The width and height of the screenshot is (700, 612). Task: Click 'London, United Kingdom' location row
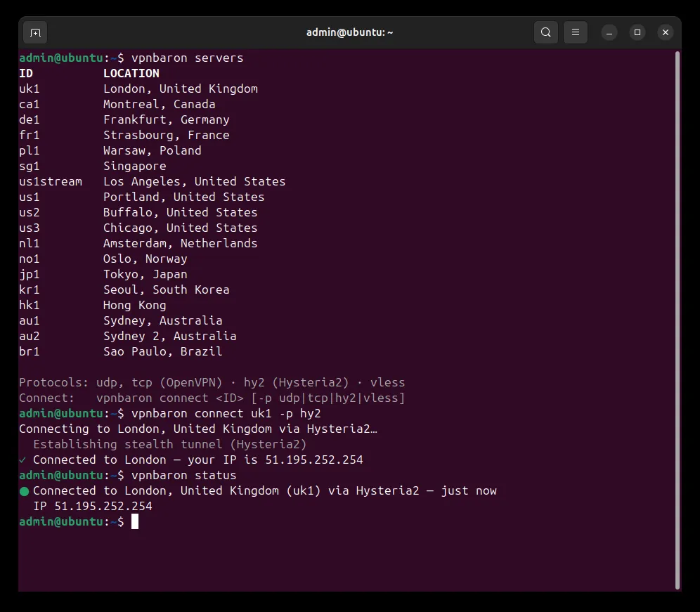point(181,89)
